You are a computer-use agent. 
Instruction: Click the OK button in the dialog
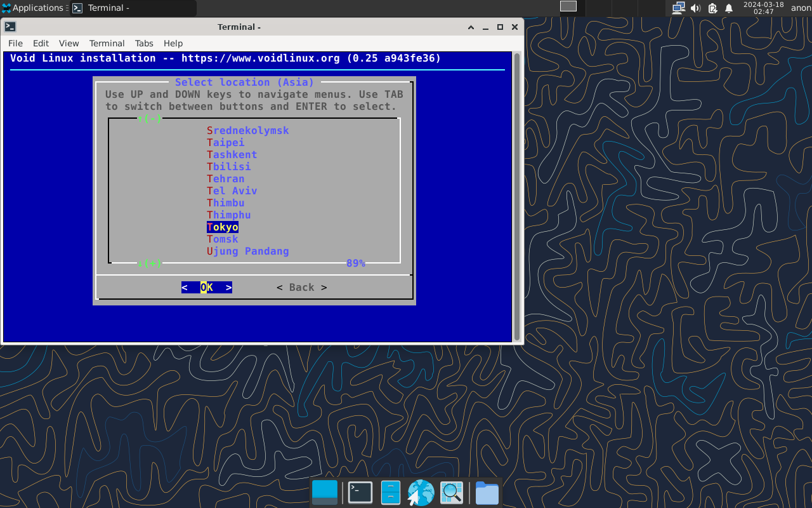tap(207, 287)
